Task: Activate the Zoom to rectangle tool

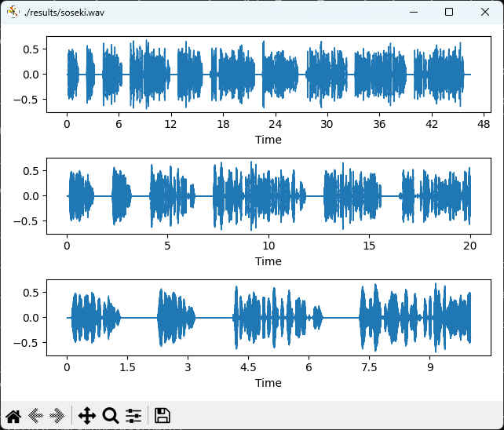Action: [x=111, y=416]
